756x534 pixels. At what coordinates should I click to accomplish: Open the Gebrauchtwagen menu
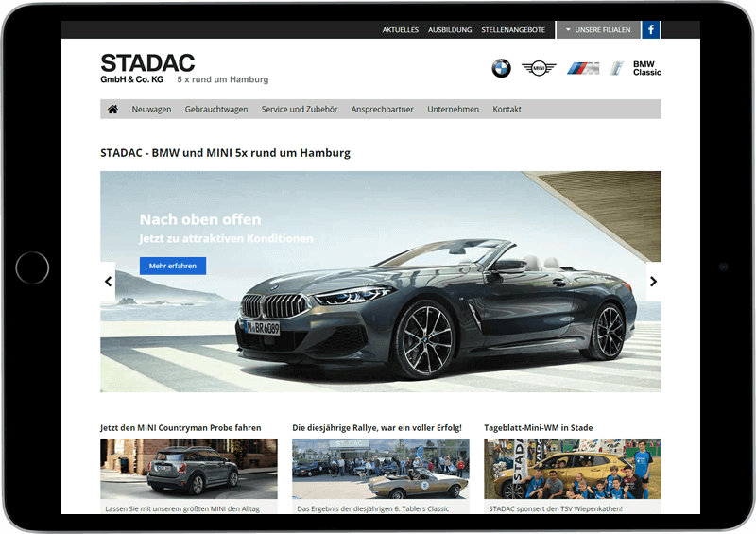216,109
